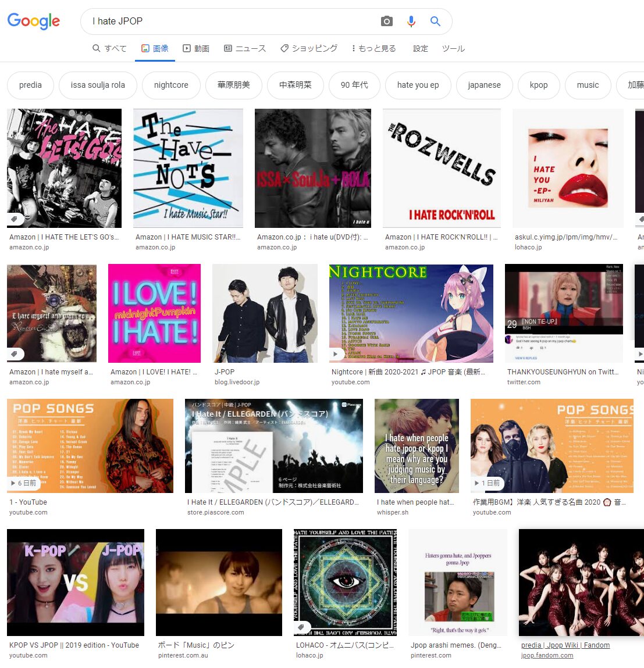Open 'predia | Jpop Wiki | Fandom' link
Image resolution: width=644 pixels, height=668 pixels.
565,645
